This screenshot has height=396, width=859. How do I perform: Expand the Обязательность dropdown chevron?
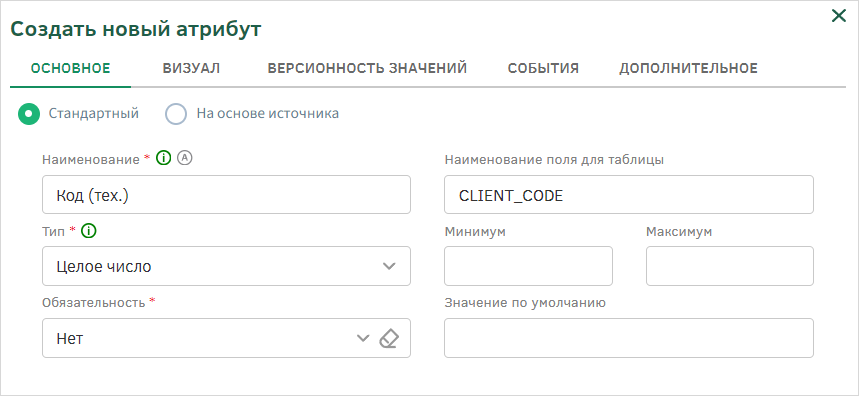click(x=363, y=338)
